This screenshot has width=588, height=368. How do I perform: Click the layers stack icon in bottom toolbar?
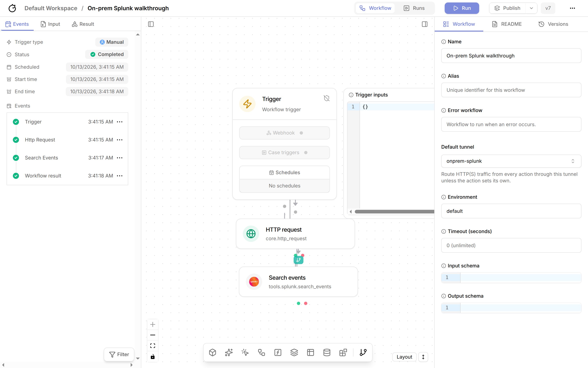(294, 352)
